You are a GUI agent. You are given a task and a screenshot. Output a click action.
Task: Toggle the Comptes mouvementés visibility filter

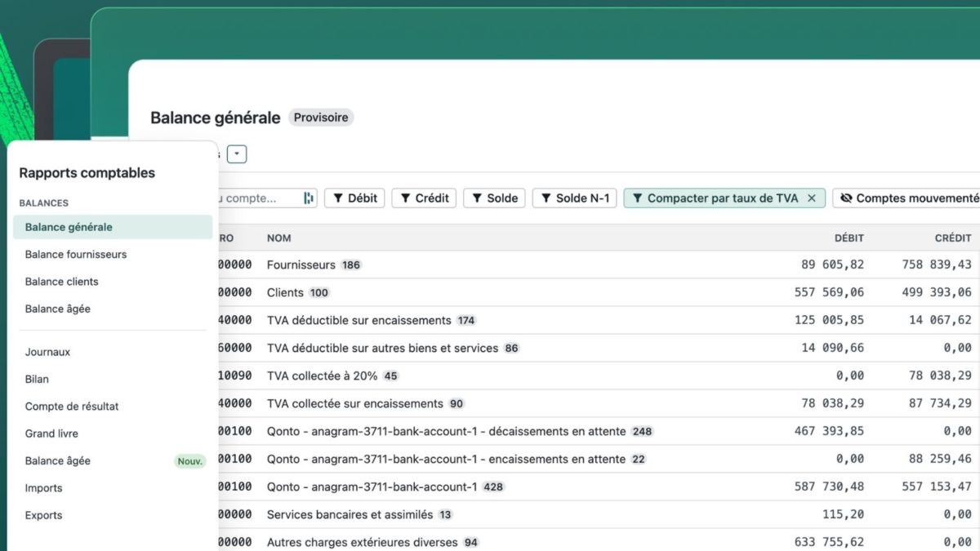point(908,198)
